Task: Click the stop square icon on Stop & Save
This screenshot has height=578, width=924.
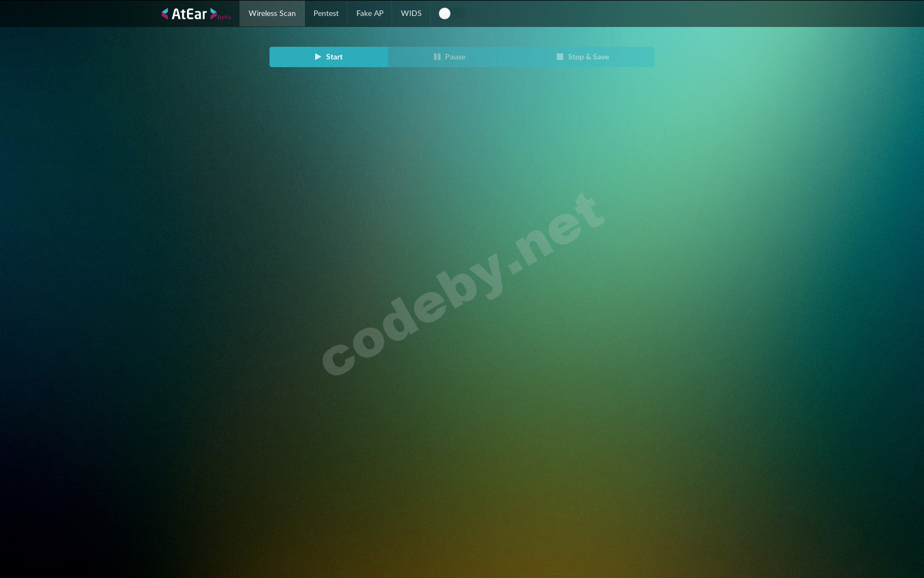Action: coord(559,56)
